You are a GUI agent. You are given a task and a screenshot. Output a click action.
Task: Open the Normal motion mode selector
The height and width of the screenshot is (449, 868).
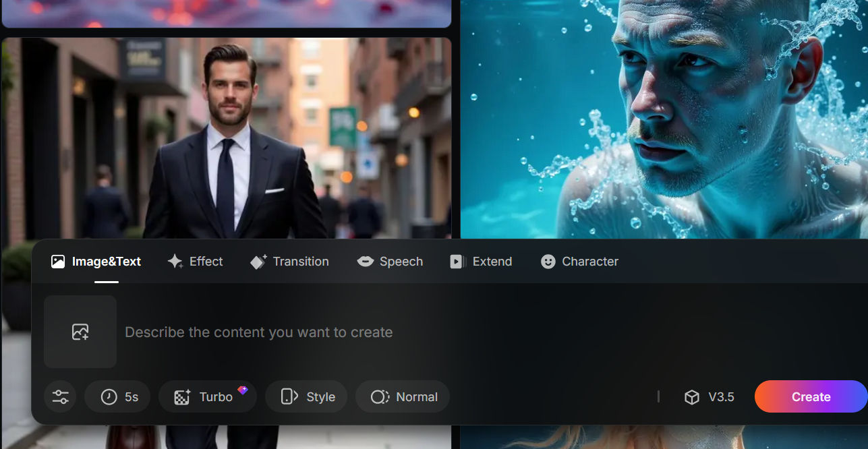coord(403,396)
